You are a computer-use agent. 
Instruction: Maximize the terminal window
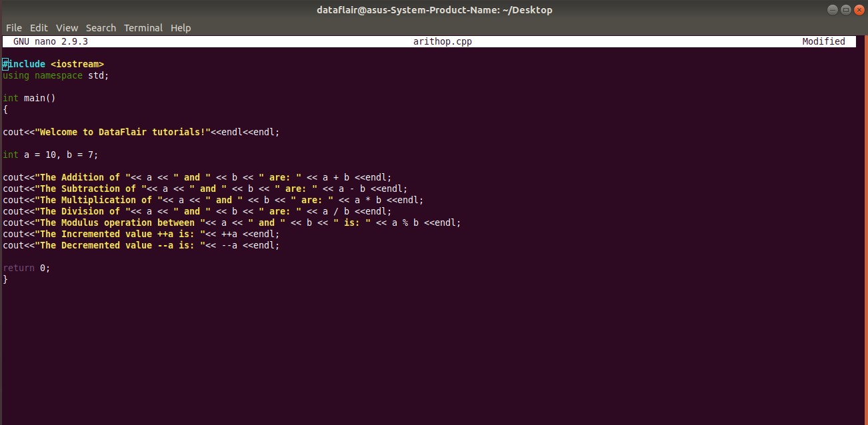click(846, 9)
